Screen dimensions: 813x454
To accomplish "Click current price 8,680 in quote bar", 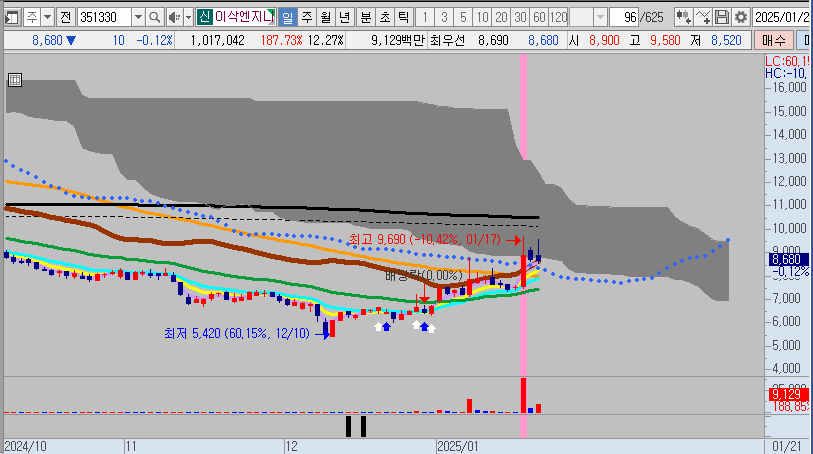I will [x=47, y=40].
